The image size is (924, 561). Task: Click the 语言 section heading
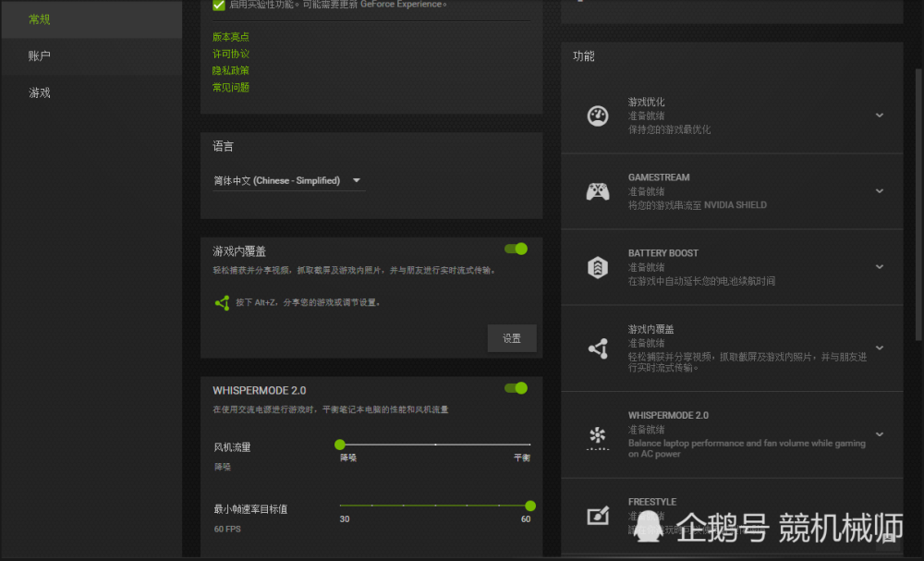tap(223, 147)
